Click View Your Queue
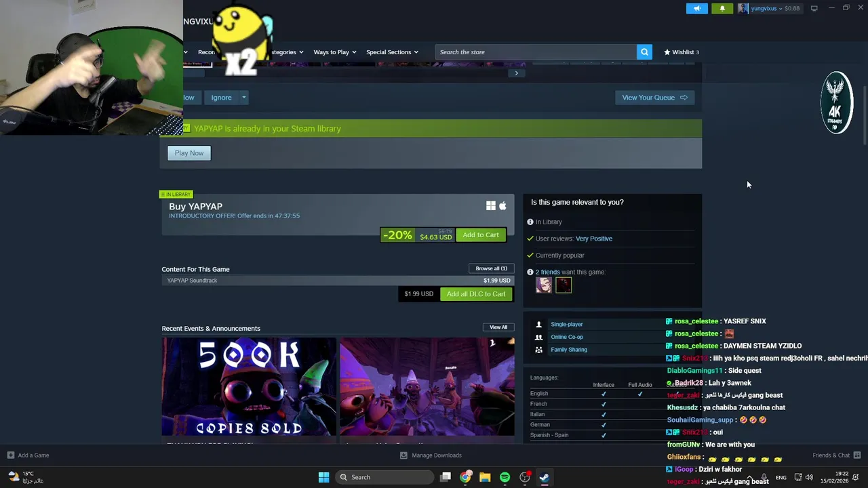868x488 pixels. (654, 98)
